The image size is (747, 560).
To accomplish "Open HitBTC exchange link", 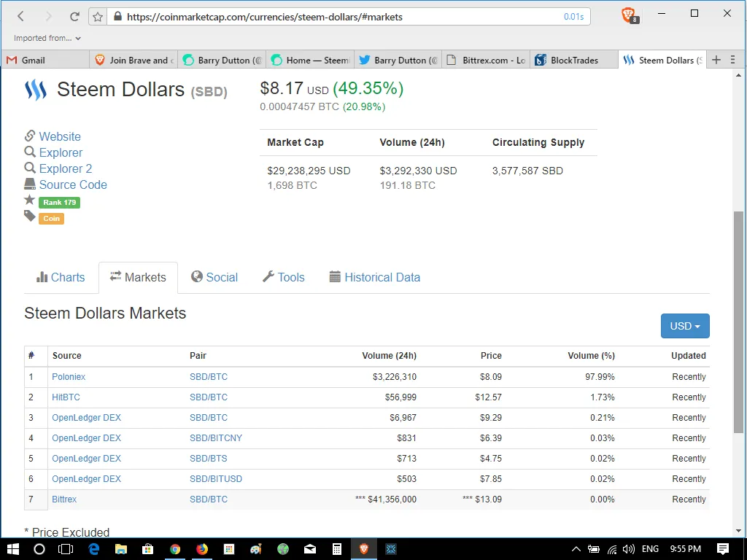I will point(66,397).
